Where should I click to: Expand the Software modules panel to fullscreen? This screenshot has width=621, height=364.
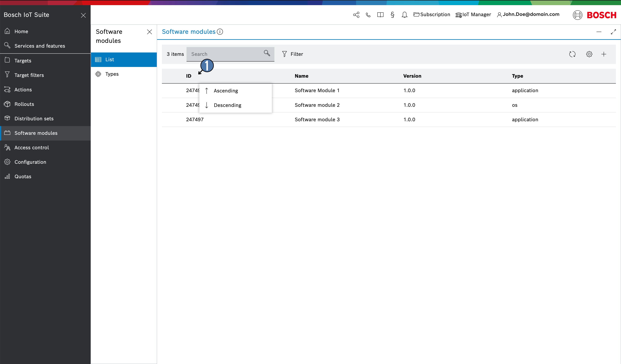click(613, 32)
